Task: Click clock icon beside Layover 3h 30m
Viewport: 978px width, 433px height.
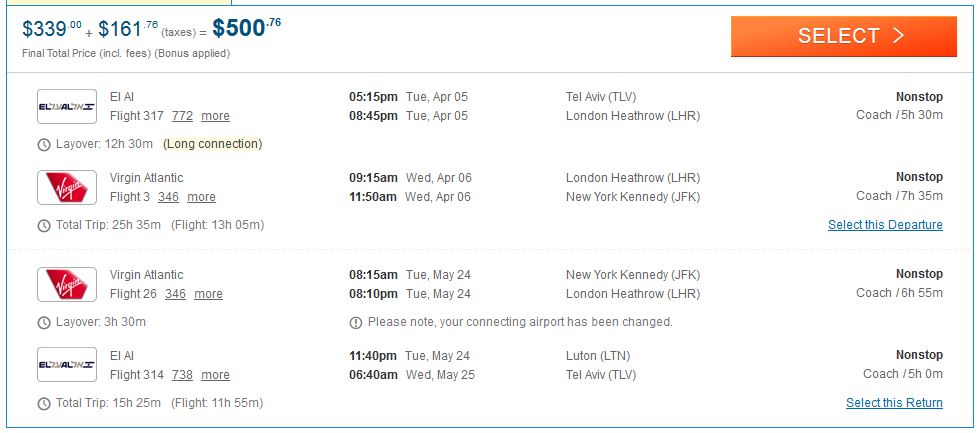Action: click(x=43, y=323)
